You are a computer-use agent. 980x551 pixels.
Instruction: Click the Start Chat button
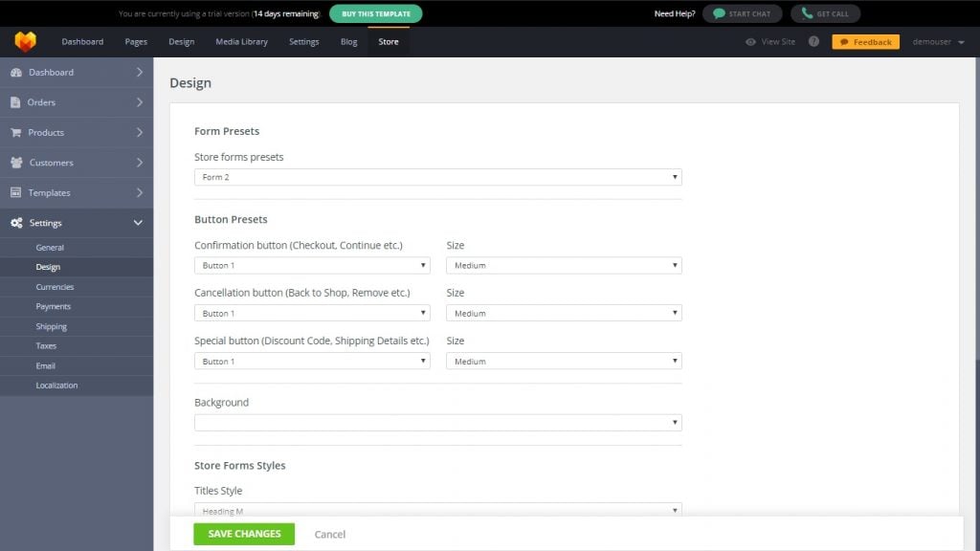[x=742, y=13]
